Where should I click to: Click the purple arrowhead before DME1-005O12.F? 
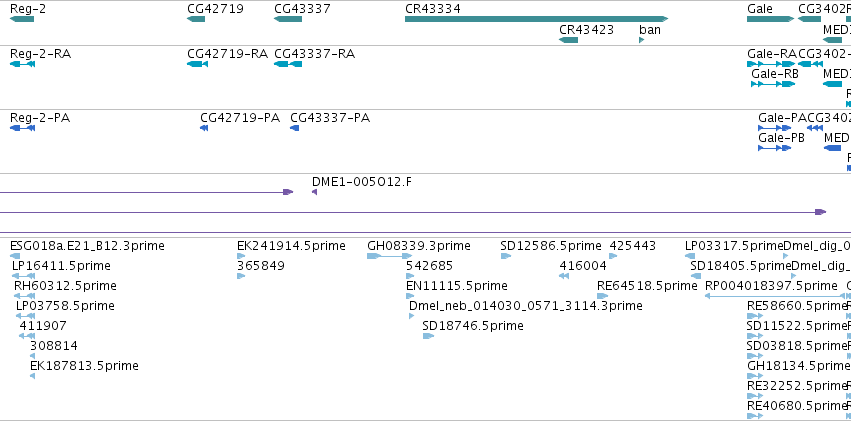click(288, 192)
